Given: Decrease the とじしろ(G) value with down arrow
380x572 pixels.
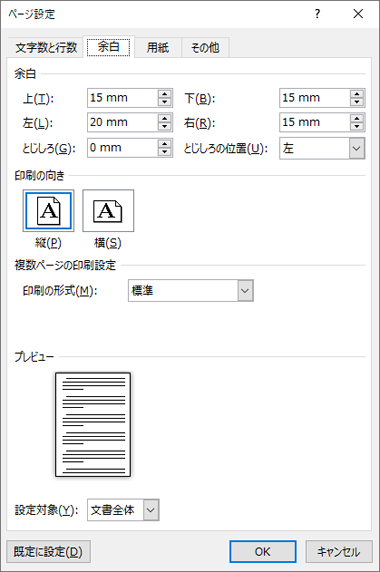Looking at the screenshot, I should [165, 152].
